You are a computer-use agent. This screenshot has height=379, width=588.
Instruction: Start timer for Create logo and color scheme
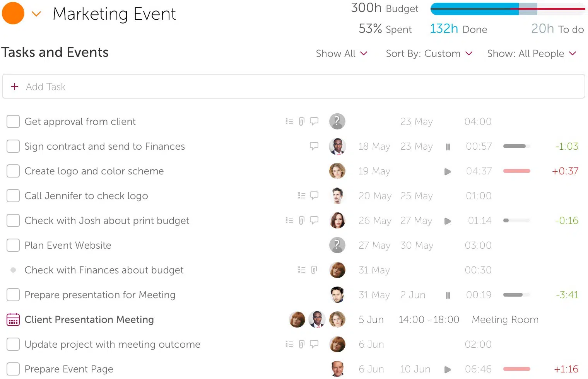[x=448, y=171]
